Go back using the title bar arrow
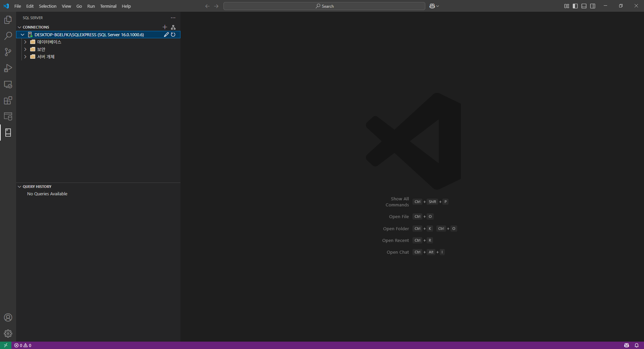Image resolution: width=644 pixels, height=349 pixels. [207, 6]
